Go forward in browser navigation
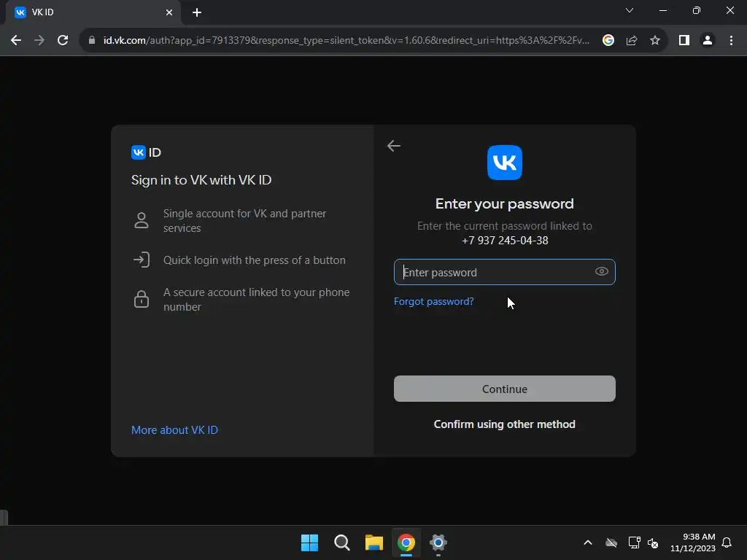The height and width of the screenshot is (560, 747). click(39, 41)
